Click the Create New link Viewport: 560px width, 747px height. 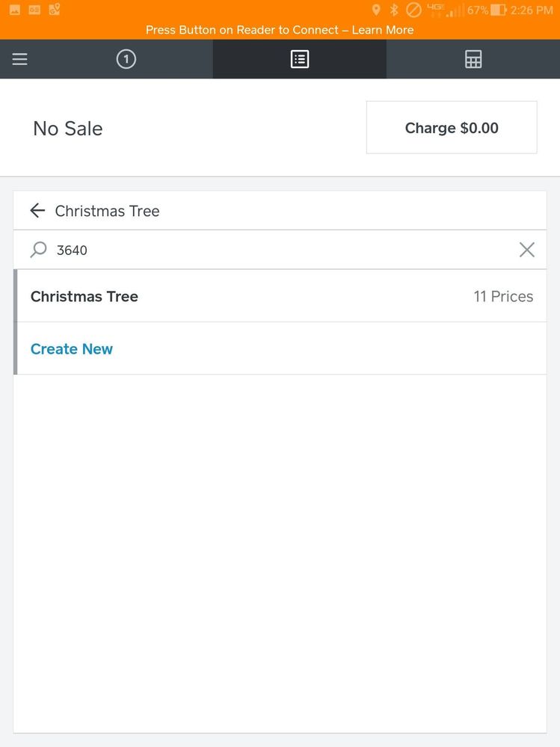(x=72, y=349)
